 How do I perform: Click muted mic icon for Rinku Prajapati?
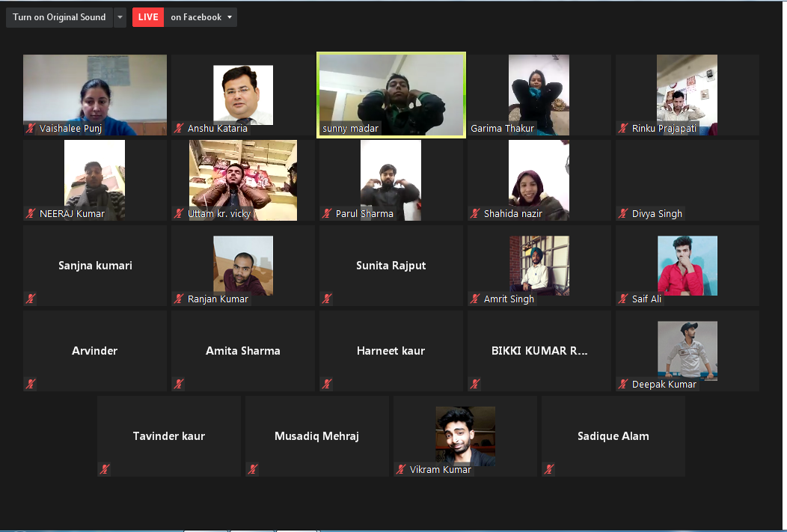click(623, 128)
